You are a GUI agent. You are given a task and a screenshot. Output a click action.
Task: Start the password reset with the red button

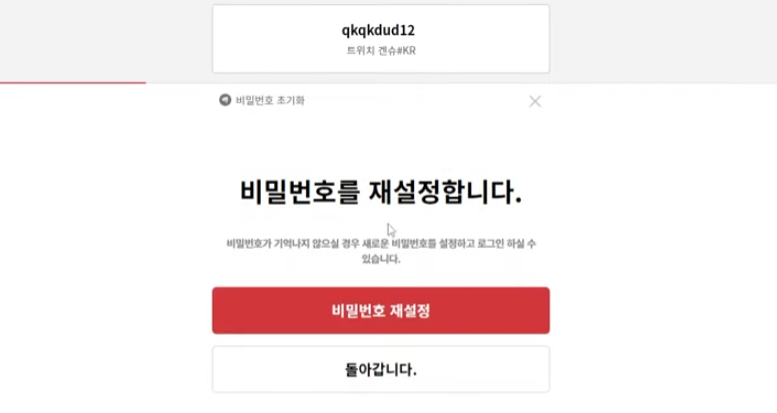pos(381,310)
